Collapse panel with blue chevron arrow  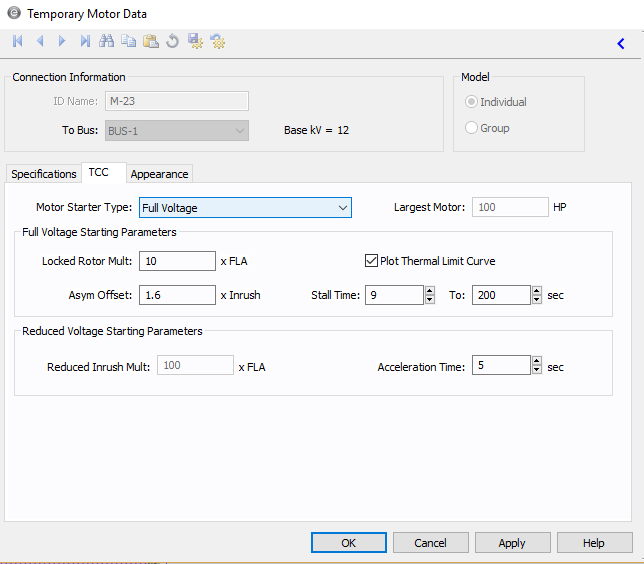621,44
